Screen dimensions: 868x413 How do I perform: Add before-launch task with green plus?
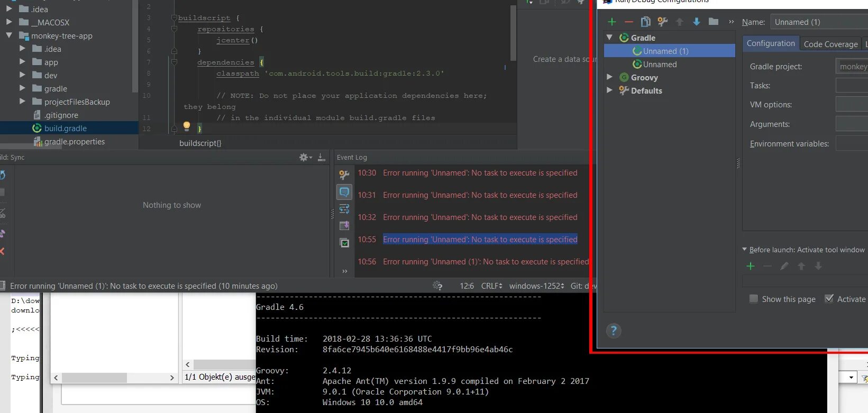pyautogui.click(x=751, y=266)
